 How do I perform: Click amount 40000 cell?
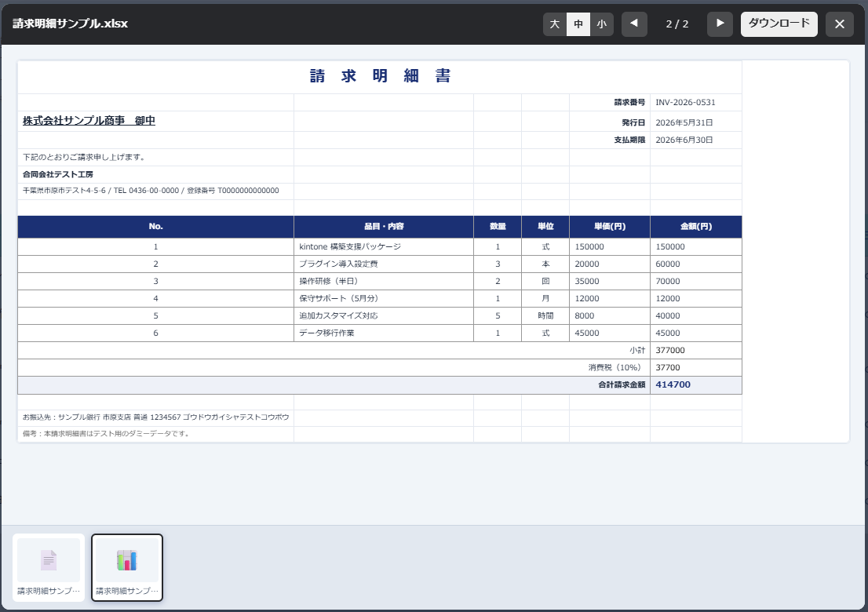(x=696, y=315)
